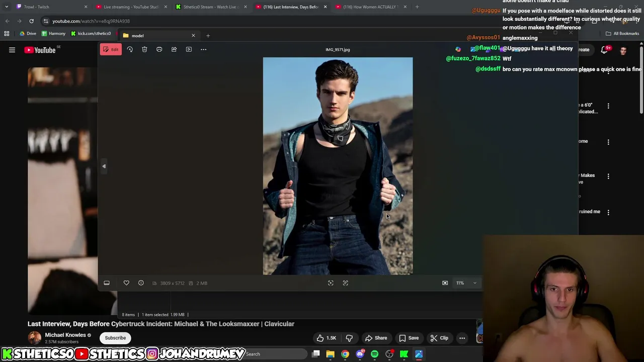Save the video to a playlist
The image size is (644, 362).
point(409,338)
